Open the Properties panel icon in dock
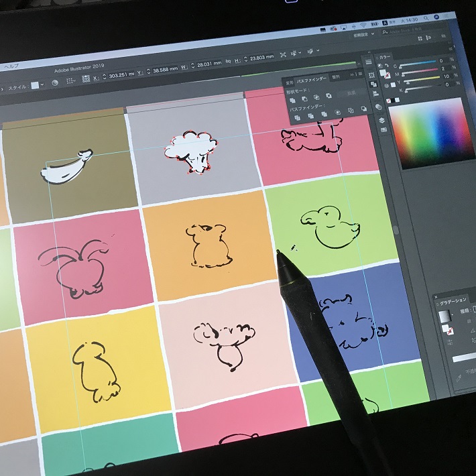 tap(368, 62)
